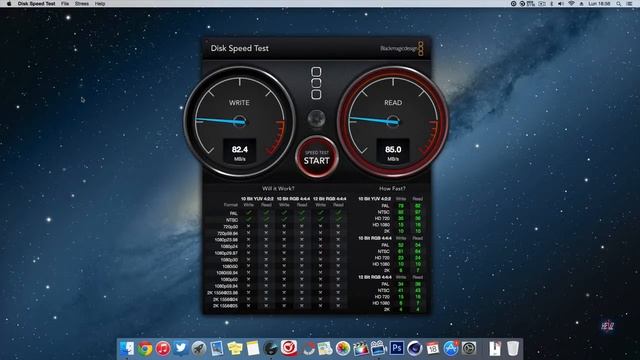Screen dimensions: 640x360
Task: Open the Disk Speed Test menu
Action: tap(36, 4)
